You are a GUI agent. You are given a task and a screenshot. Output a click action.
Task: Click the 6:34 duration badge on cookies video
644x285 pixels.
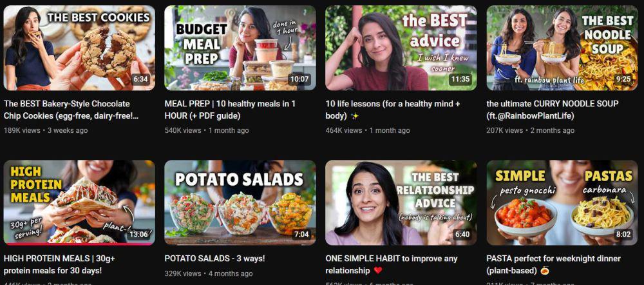coord(140,79)
